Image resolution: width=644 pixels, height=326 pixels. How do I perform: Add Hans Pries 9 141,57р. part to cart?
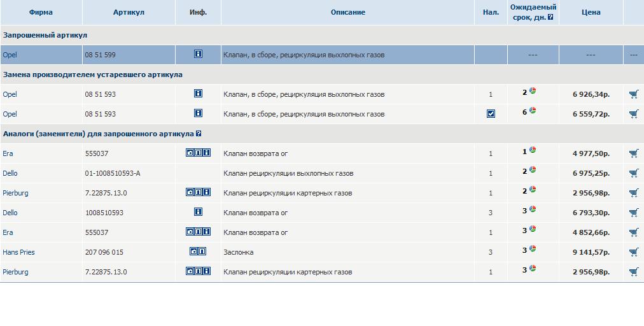(x=633, y=252)
